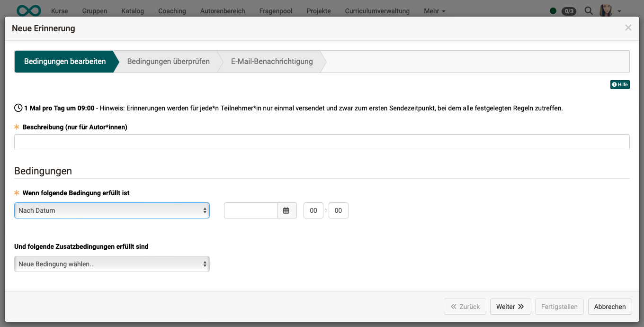Focus the date input field
The image size is (644, 327).
coord(250,210)
